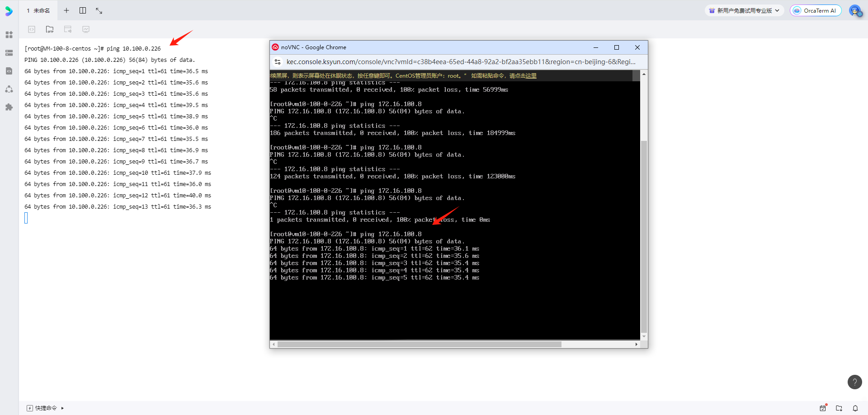Click the '58 packets transmitted' line in noVNC
The image size is (868, 415).
pyautogui.click(x=389, y=90)
